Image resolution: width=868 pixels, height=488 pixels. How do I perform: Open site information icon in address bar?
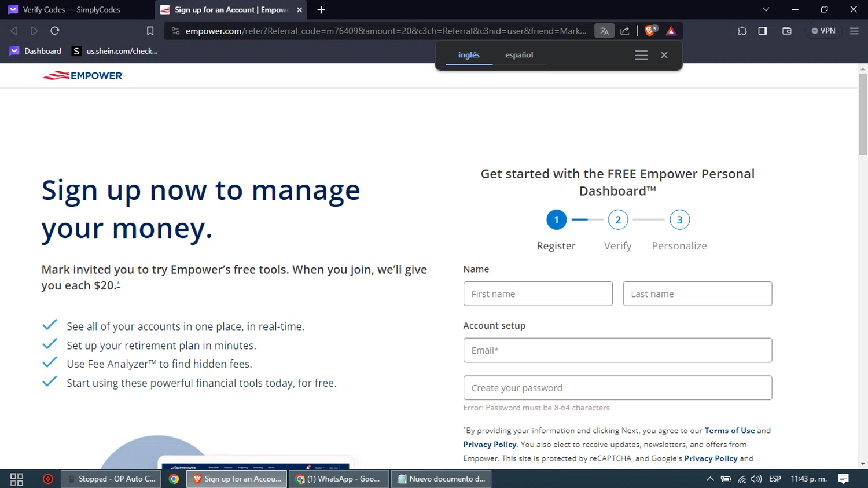pos(176,31)
